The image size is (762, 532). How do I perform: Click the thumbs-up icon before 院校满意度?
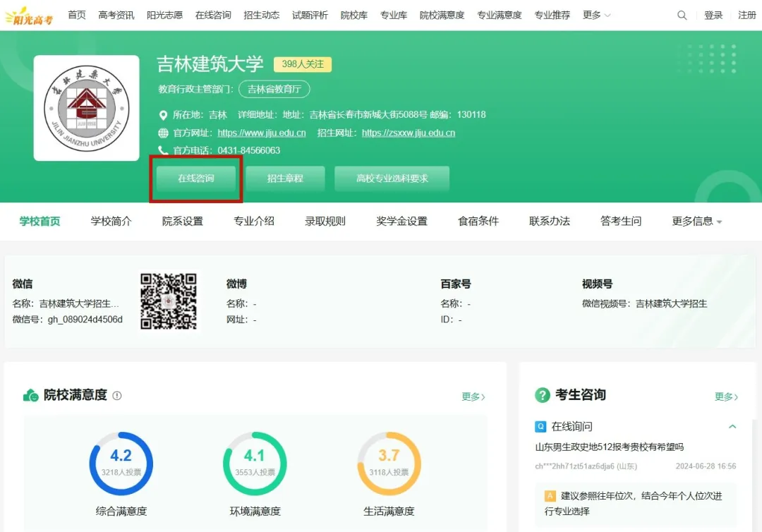[30, 396]
